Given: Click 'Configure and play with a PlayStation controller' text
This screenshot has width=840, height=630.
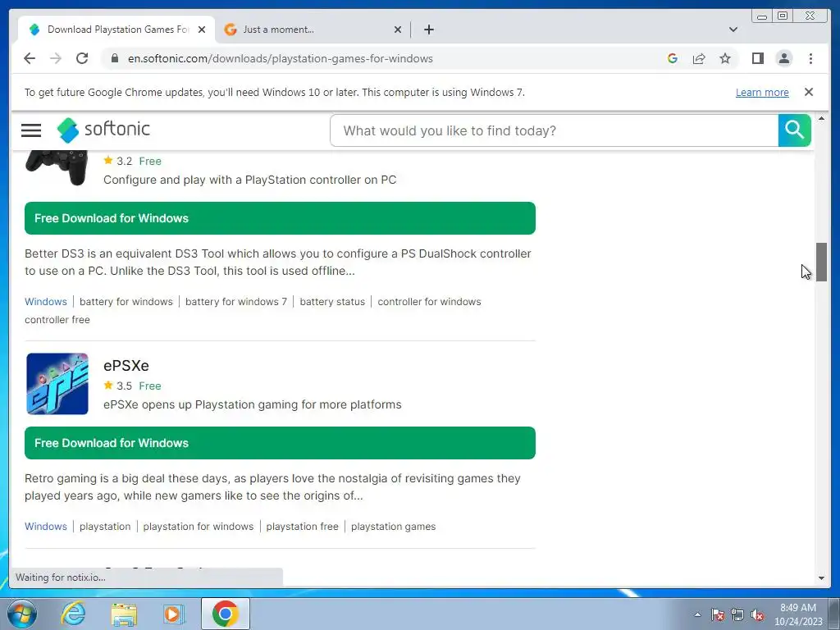Looking at the screenshot, I should click(x=249, y=180).
